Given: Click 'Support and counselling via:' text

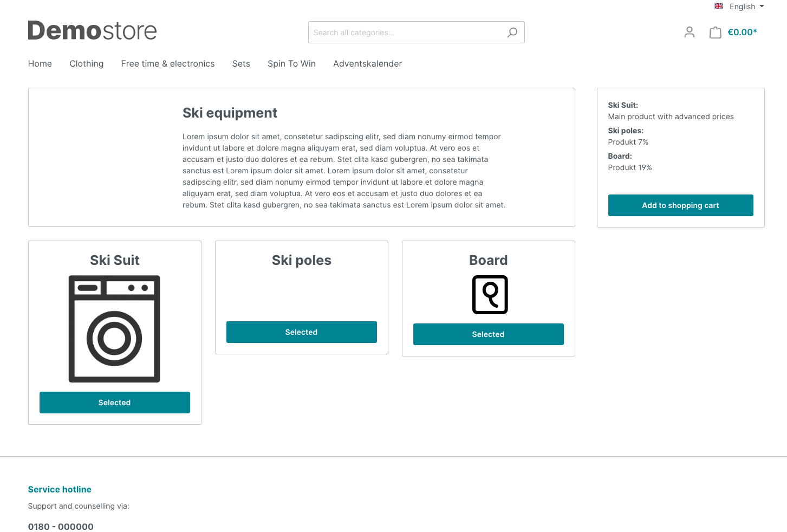Looking at the screenshot, I should click(79, 506).
